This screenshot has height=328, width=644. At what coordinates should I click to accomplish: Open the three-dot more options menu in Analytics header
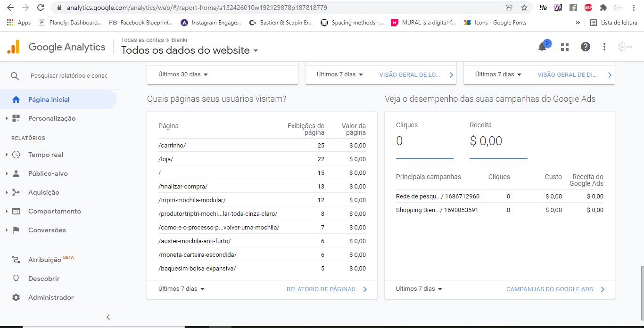click(604, 47)
